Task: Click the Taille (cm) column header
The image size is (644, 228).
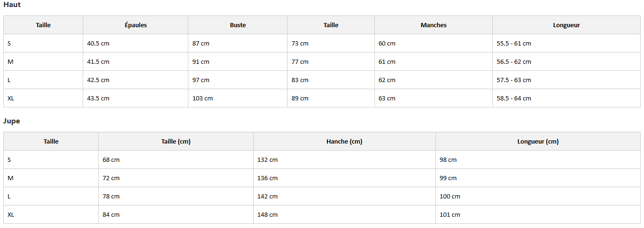Action: (x=176, y=142)
